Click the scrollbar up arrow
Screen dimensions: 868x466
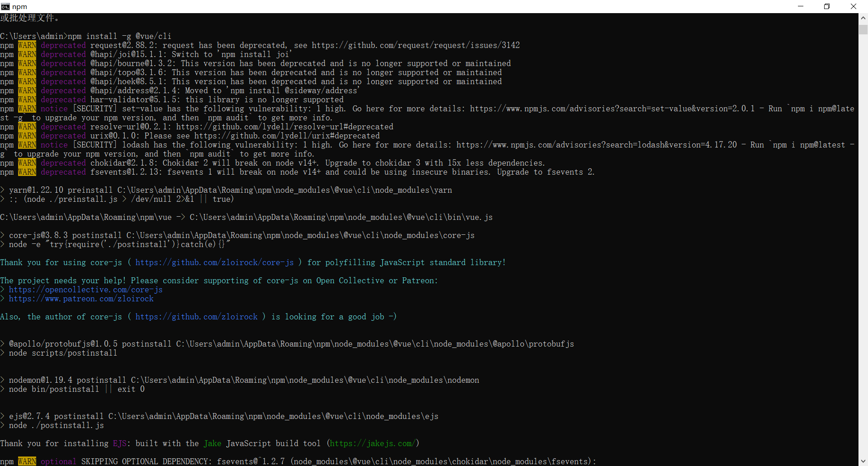[863, 18]
